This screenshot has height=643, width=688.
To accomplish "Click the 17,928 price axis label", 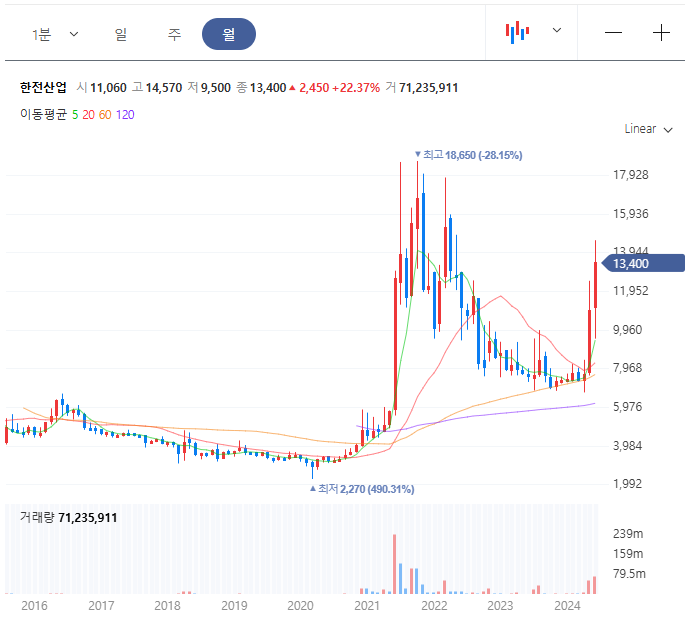I will [631, 175].
